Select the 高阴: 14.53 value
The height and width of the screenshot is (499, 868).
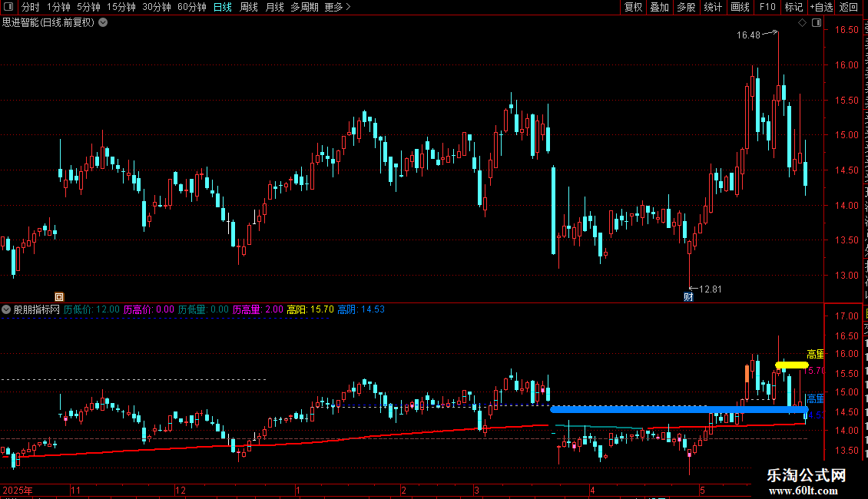361,310
